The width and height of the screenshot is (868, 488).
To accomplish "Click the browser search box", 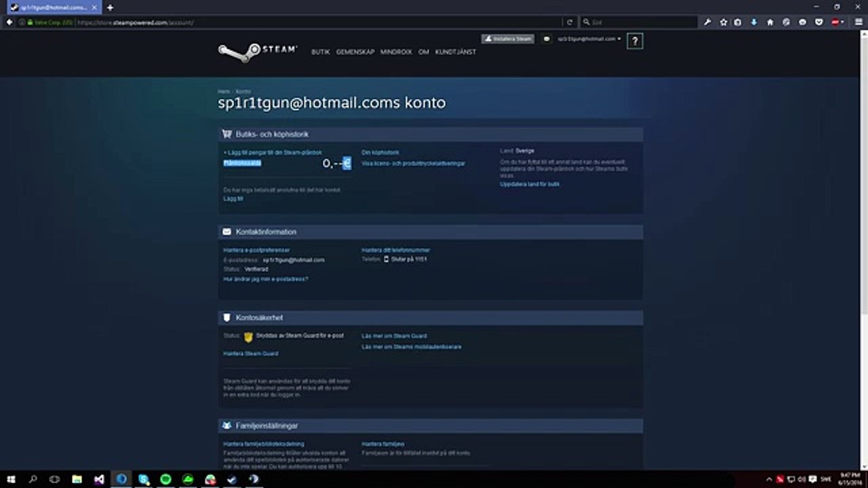I will point(639,22).
